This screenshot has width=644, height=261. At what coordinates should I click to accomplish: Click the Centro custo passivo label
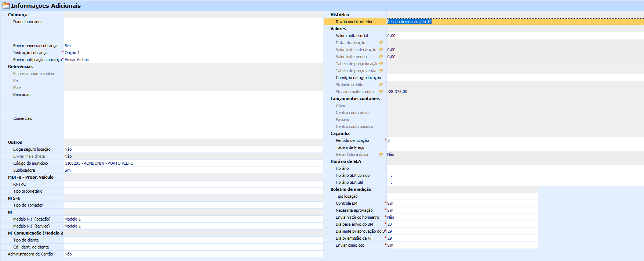point(354,126)
